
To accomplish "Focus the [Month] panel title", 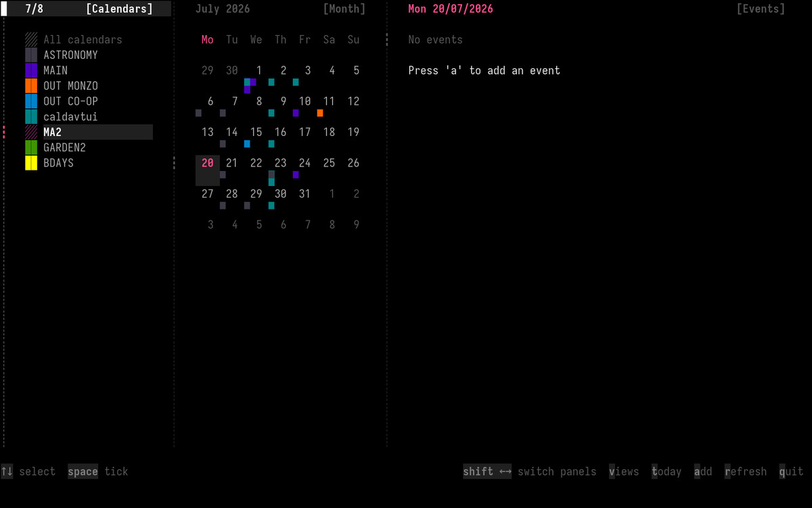I will [x=344, y=9].
